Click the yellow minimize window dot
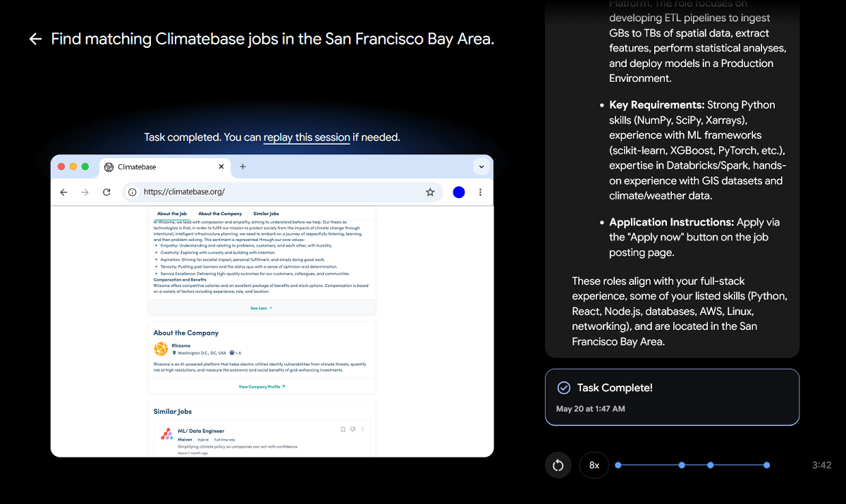The height and width of the screenshot is (504, 846). pos(73,166)
